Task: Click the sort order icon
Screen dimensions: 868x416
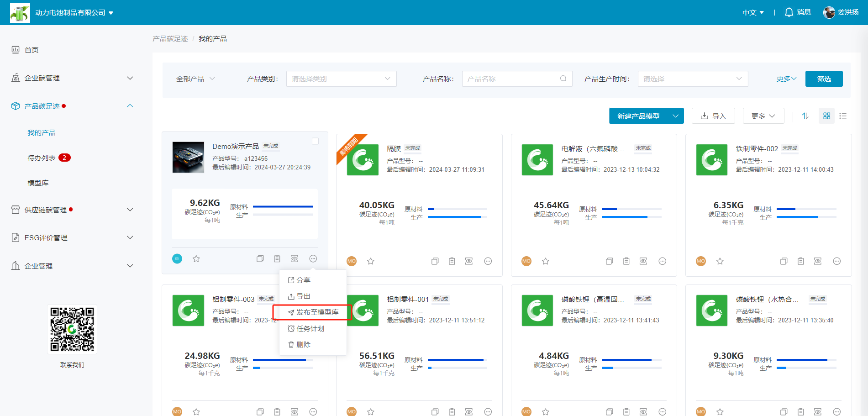Action: [x=805, y=116]
